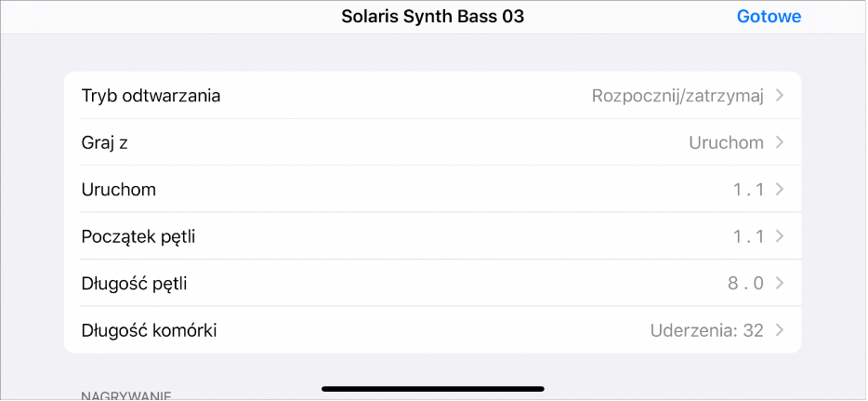Open the Tryb odtwarzania setting
Viewport: 868px width, 401px height.
(151, 96)
